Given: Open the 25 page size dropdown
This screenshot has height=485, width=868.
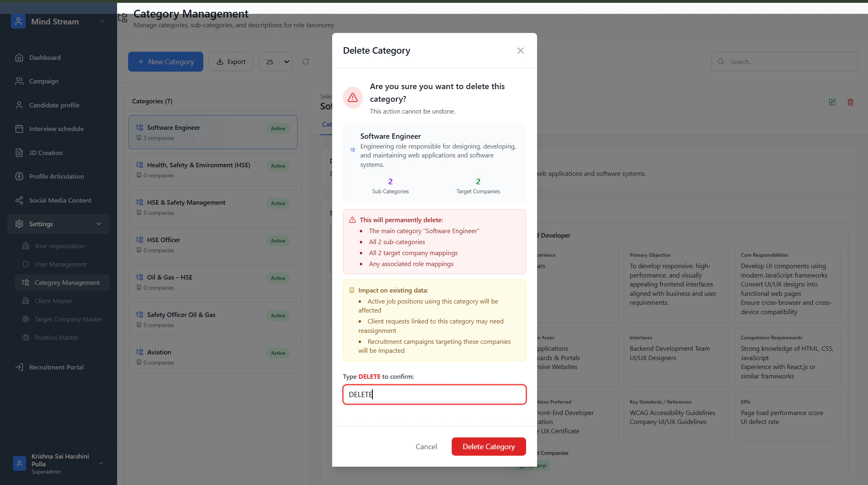Looking at the screenshot, I should 275,62.
